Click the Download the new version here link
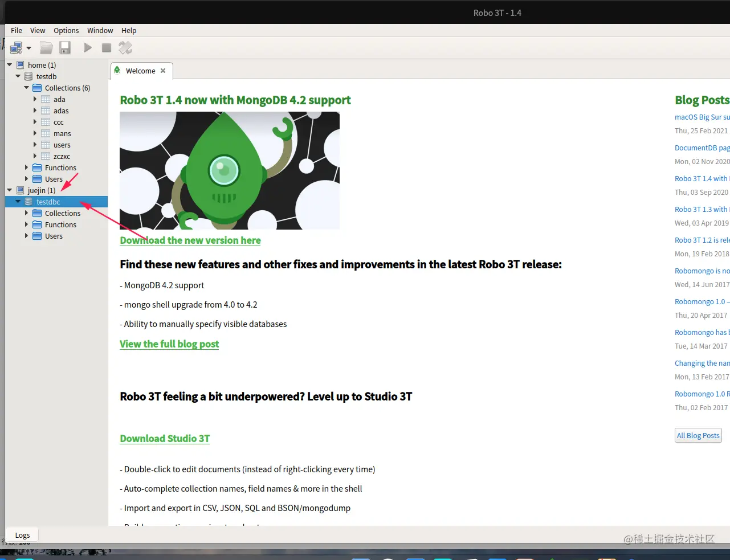This screenshot has width=730, height=560. pos(190,240)
